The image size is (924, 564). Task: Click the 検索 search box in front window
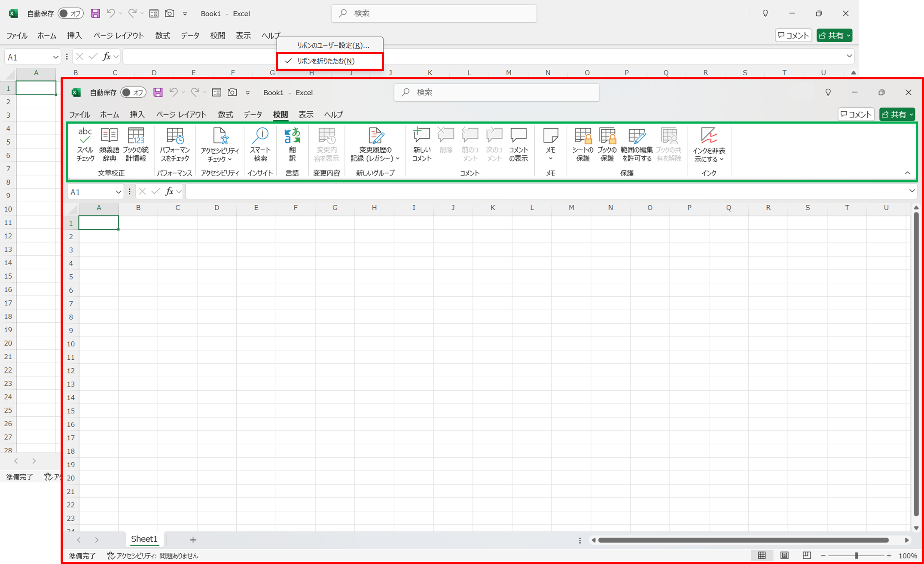pos(497,92)
